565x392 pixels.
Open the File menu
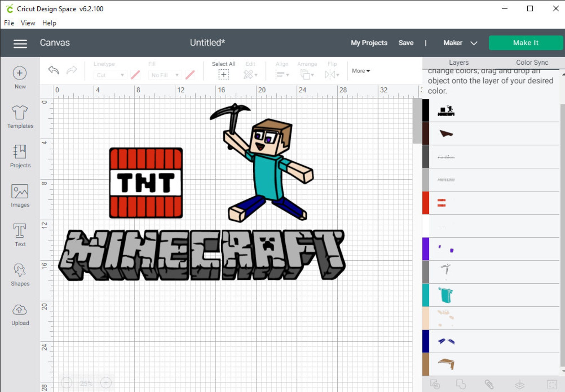click(9, 23)
